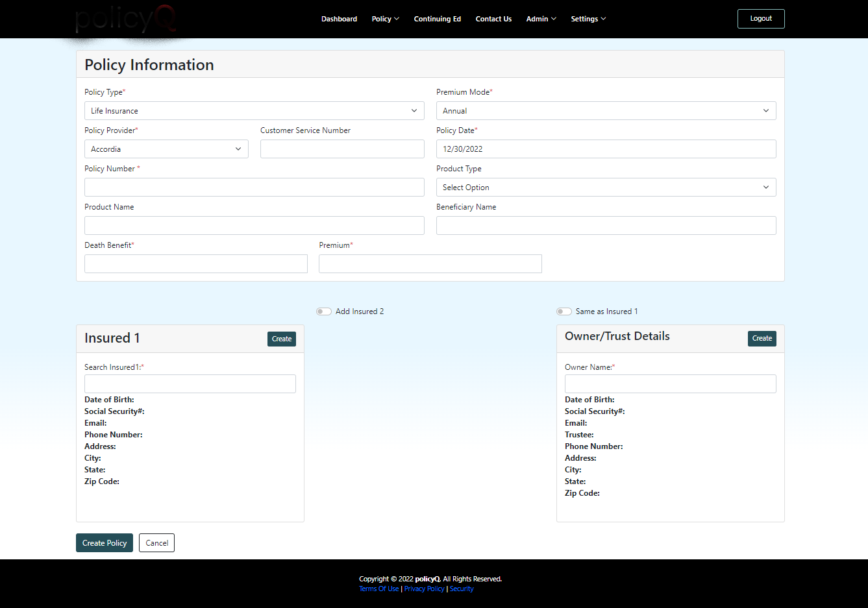This screenshot has width=868, height=608.
Task: Open the Security footer link
Action: click(x=462, y=589)
